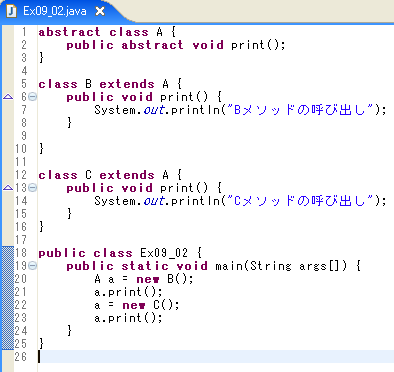
Task: Click class name Ex09_02 on line 18
Action: click(x=164, y=253)
